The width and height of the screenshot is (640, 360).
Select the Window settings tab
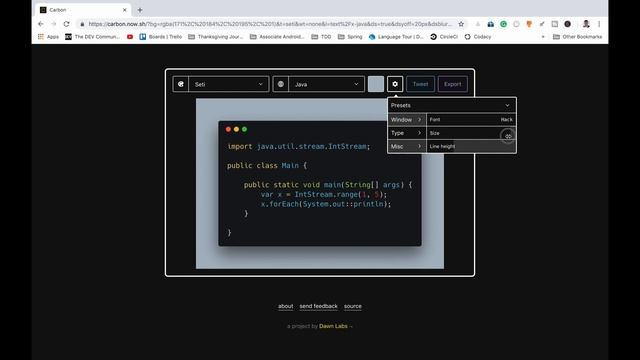click(407, 120)
